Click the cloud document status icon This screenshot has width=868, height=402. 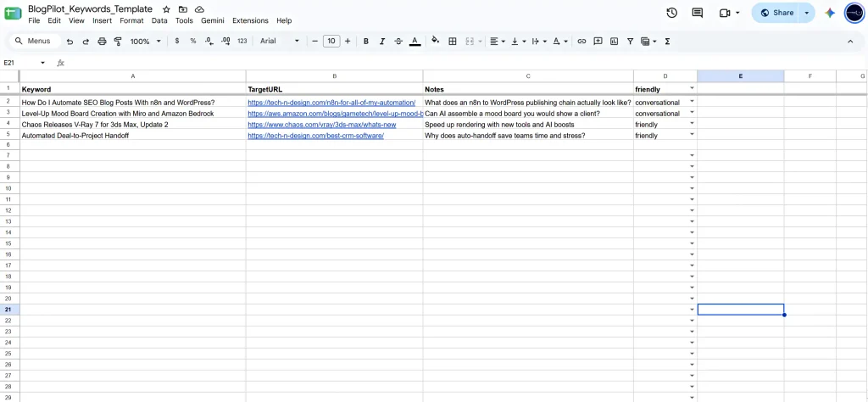[199, 9]
